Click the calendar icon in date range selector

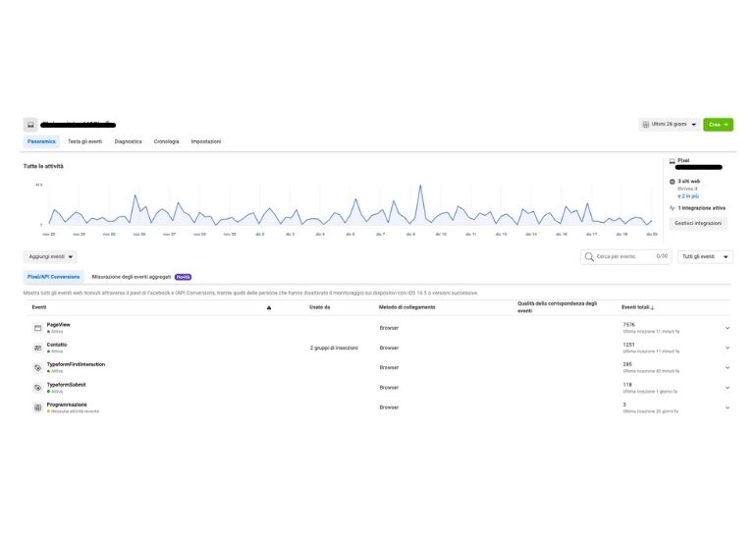pos(646,125)
